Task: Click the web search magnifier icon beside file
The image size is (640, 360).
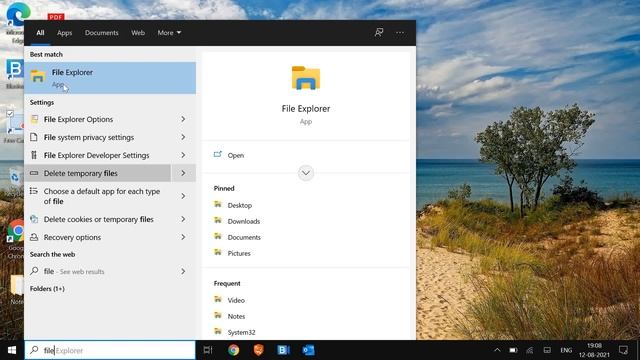Action: click(x=34, y=271)
